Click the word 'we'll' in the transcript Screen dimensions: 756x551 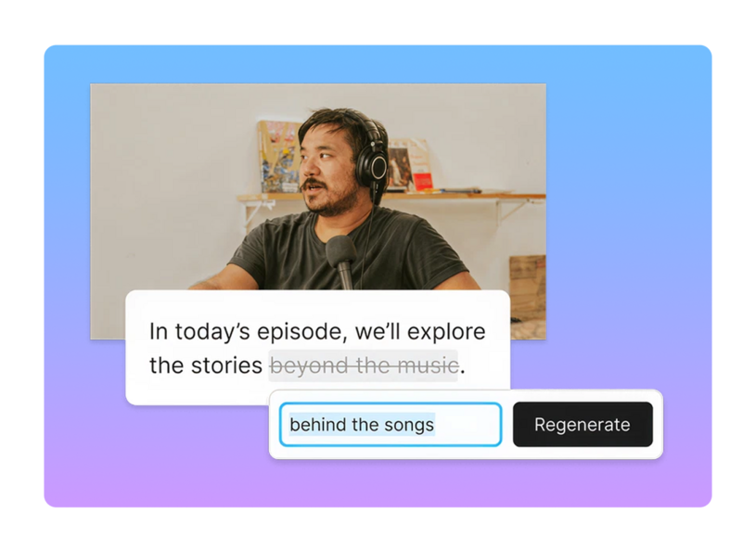coord(378,332)
